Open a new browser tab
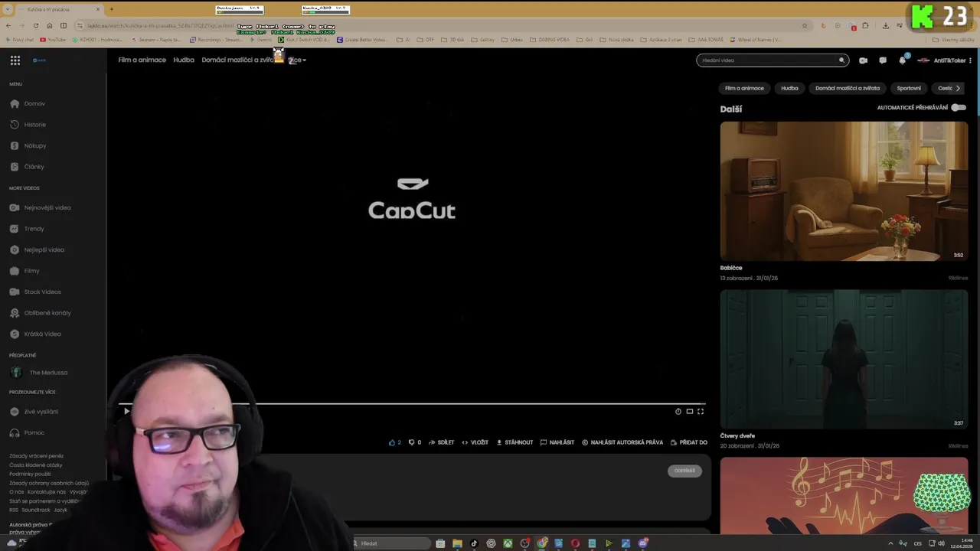Screen dimensions: 980x551 pos(112,9)
